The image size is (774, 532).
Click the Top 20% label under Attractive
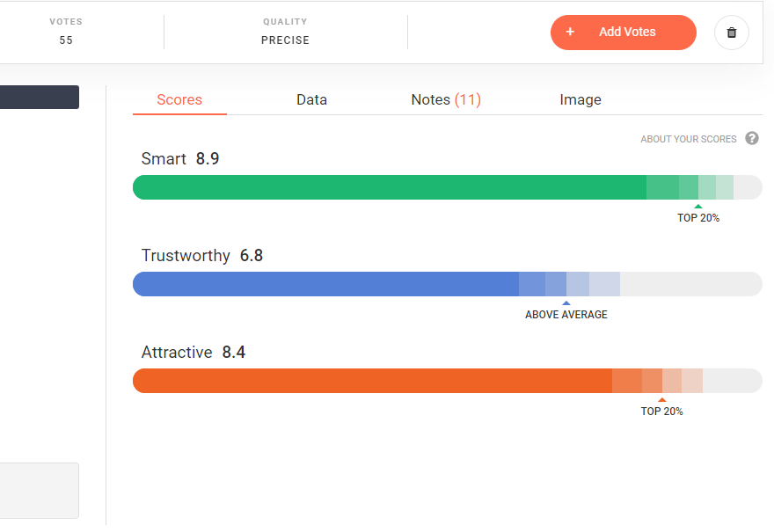(661, 412)
